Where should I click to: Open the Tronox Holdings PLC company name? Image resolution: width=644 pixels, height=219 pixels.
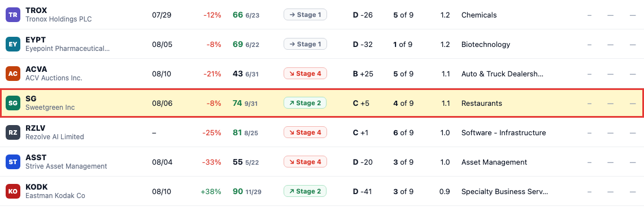point(59,19)
